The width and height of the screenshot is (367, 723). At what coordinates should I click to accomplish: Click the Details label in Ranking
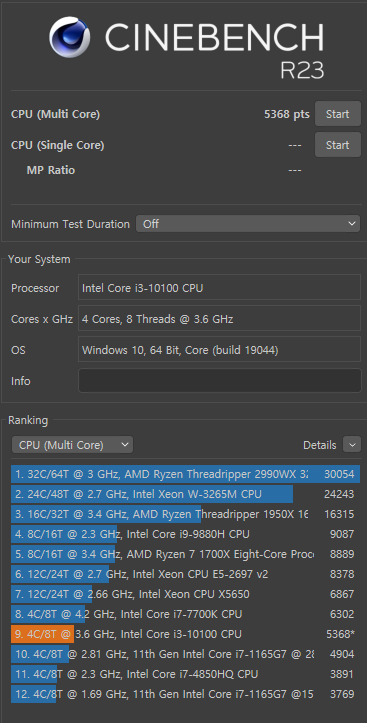click(320, 445)
